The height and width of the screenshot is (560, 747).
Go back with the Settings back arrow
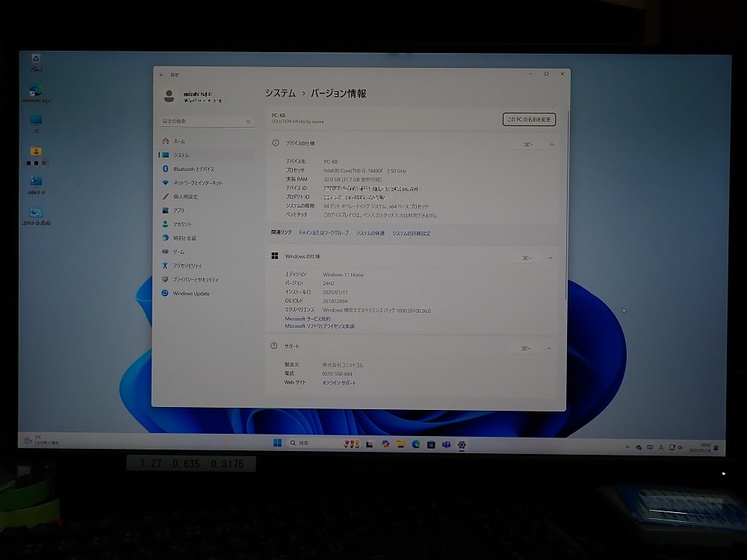[x=161, y=75]
